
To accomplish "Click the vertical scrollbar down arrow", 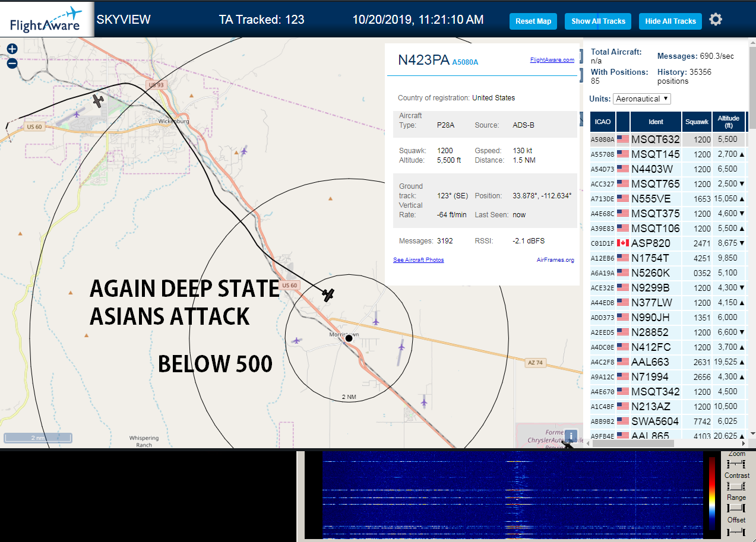I will (x=752, y=434).
